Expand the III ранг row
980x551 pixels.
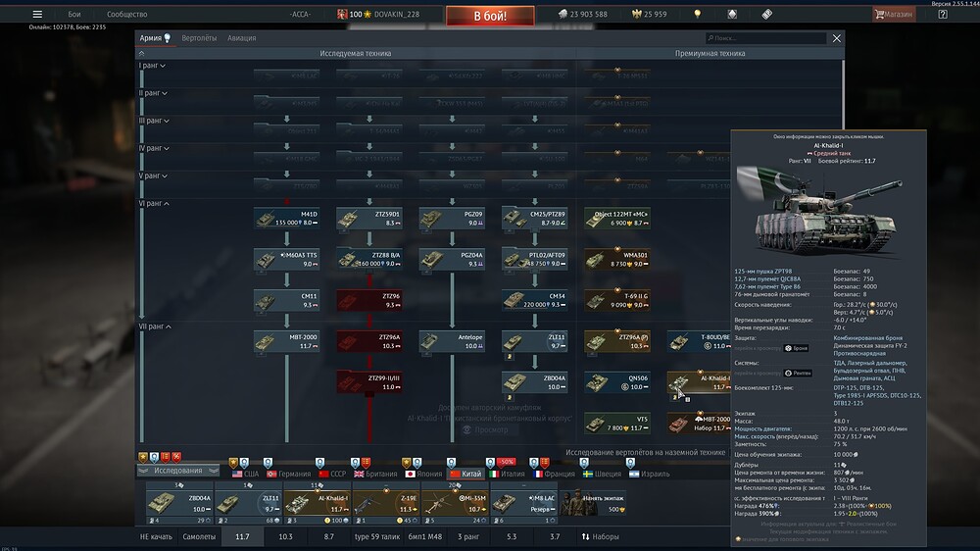click(154, 121)
